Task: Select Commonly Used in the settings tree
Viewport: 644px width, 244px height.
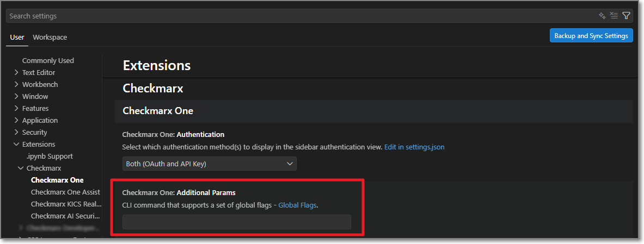Action: click(x=48, y=60)
